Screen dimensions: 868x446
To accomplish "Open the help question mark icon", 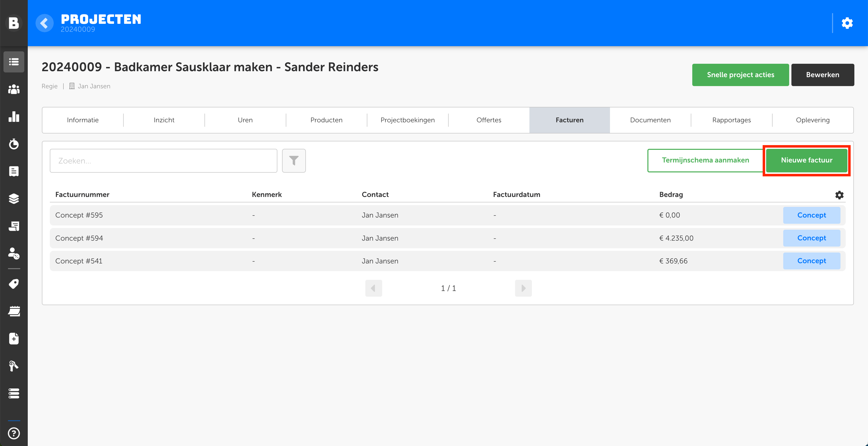I will (x=14, y=433).
